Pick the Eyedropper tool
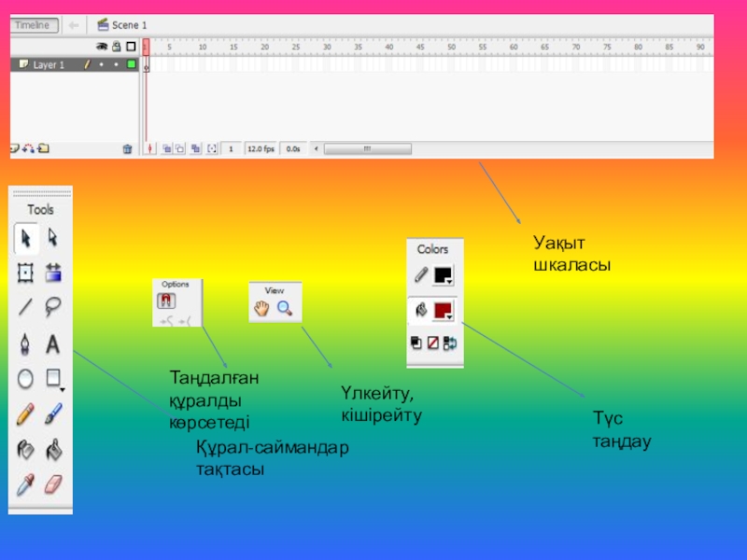 [25, 484]
